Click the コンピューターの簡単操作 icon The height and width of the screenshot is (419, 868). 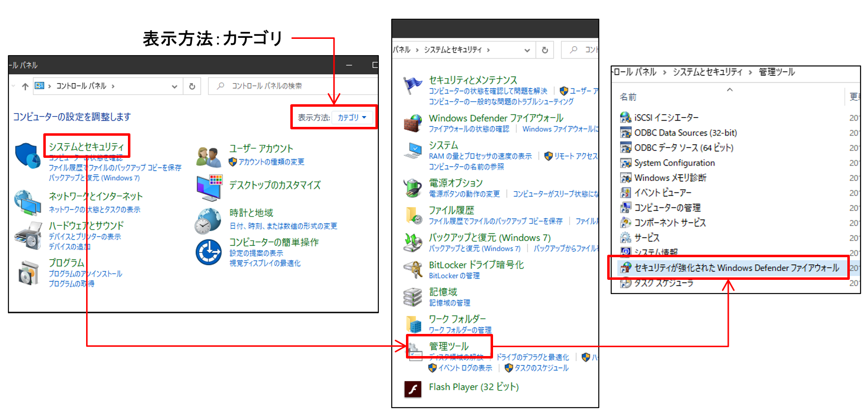[x=209, y=252]
